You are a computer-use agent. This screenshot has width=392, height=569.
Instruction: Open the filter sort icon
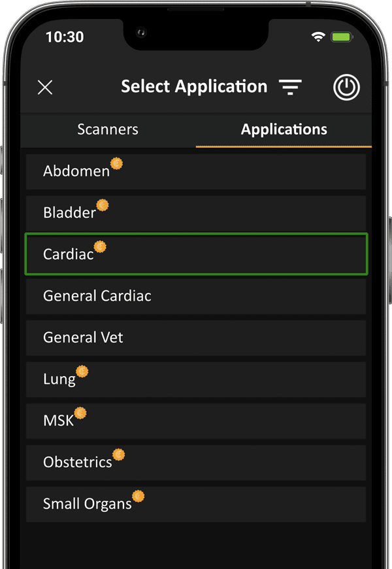pos(290,88)
